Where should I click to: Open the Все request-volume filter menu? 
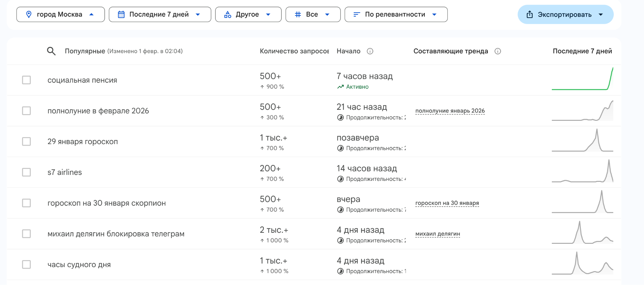(327, 14)
